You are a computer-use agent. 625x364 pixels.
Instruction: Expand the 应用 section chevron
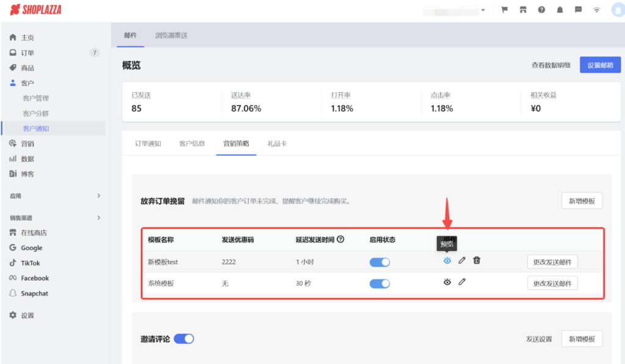point(98,196)
